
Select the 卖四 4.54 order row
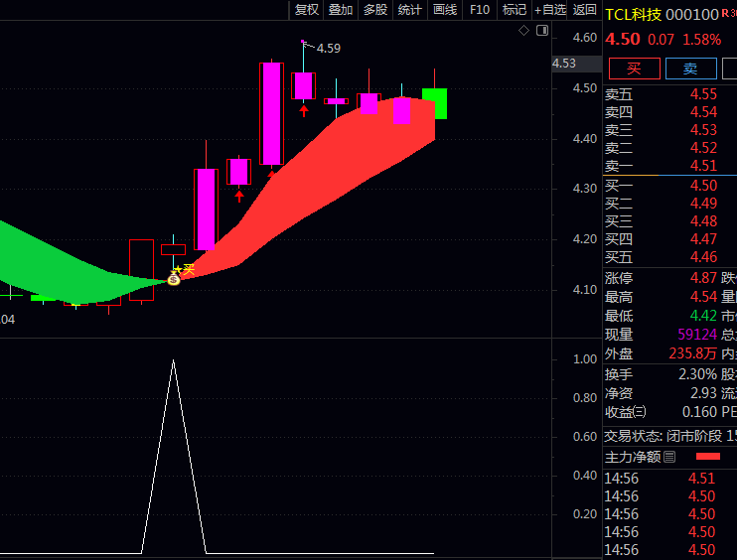coord(669,112)
